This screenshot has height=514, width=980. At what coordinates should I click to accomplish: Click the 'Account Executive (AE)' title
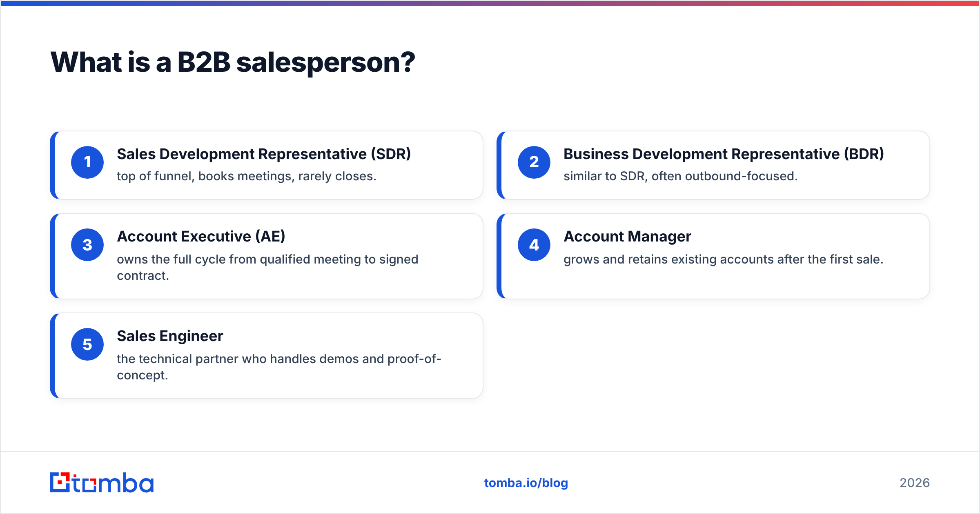[x=201, y=237]
